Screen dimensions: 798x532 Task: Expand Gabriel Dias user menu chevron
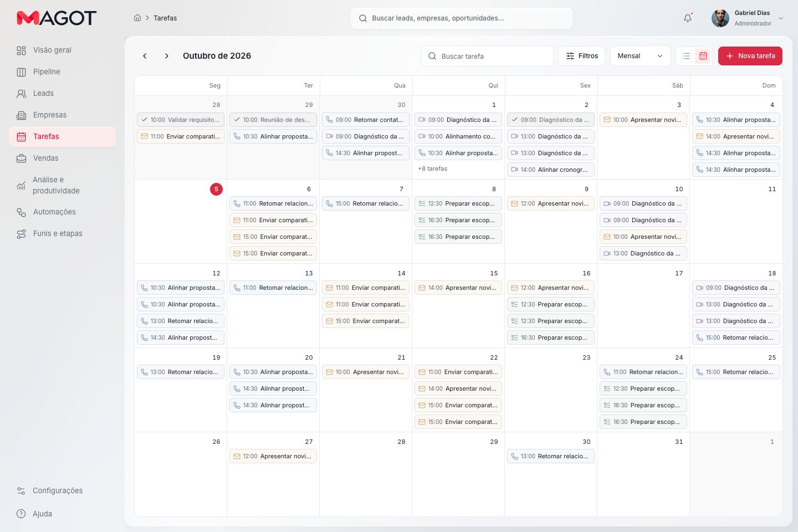pos(781,18)
